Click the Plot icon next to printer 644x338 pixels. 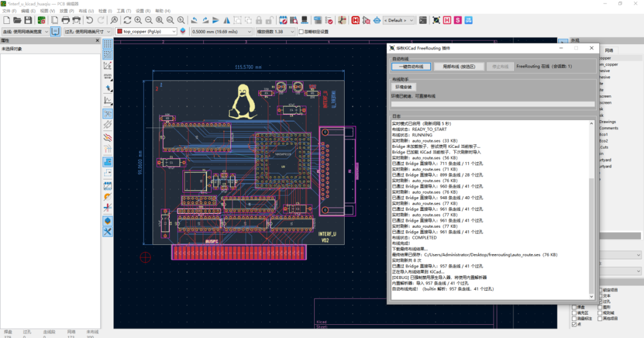pos(76,20)
